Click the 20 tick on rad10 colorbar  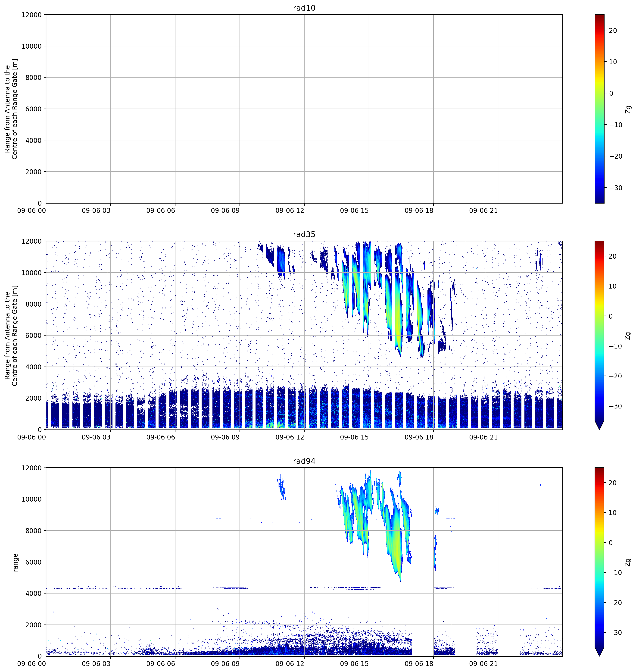[x=613, y=31]
